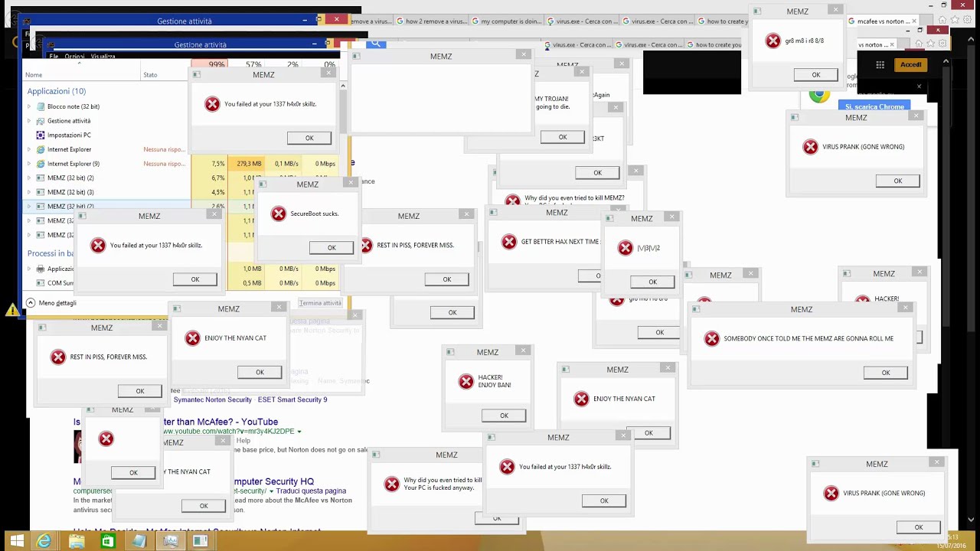Click error icon beside HACKER! ENJOY BAN! text
The height and width of the screenshot is (551, 980).
point(466,382)
